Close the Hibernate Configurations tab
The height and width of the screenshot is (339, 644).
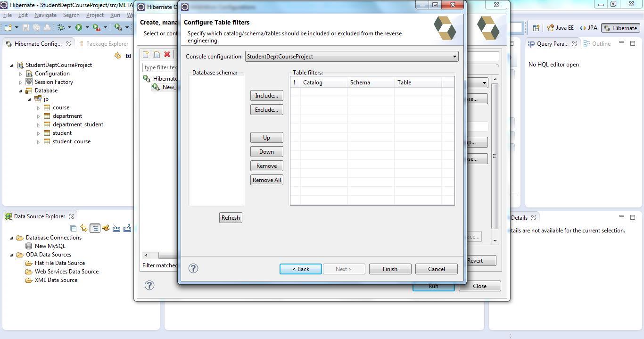pos(68,44)
